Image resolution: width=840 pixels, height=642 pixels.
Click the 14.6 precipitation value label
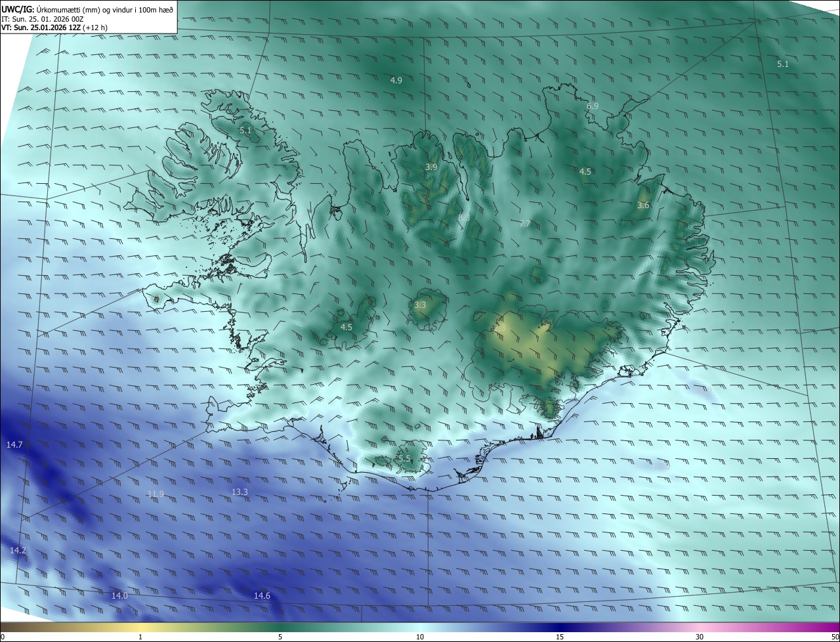[262, 596]
